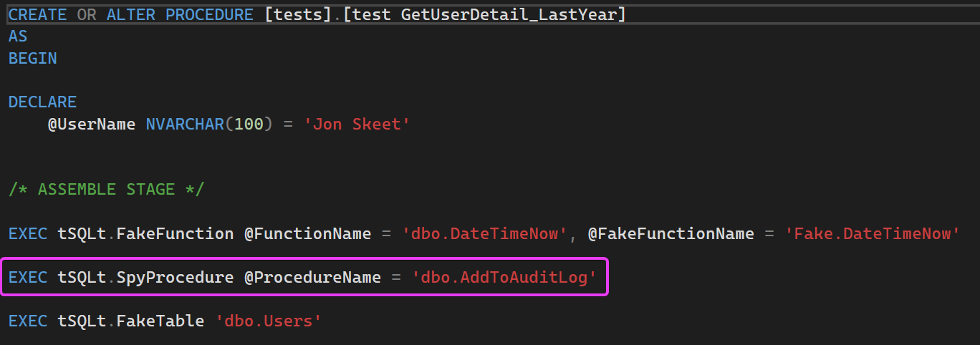Click the ASSEMBLE STAGE comment

[x=107, y=190]
